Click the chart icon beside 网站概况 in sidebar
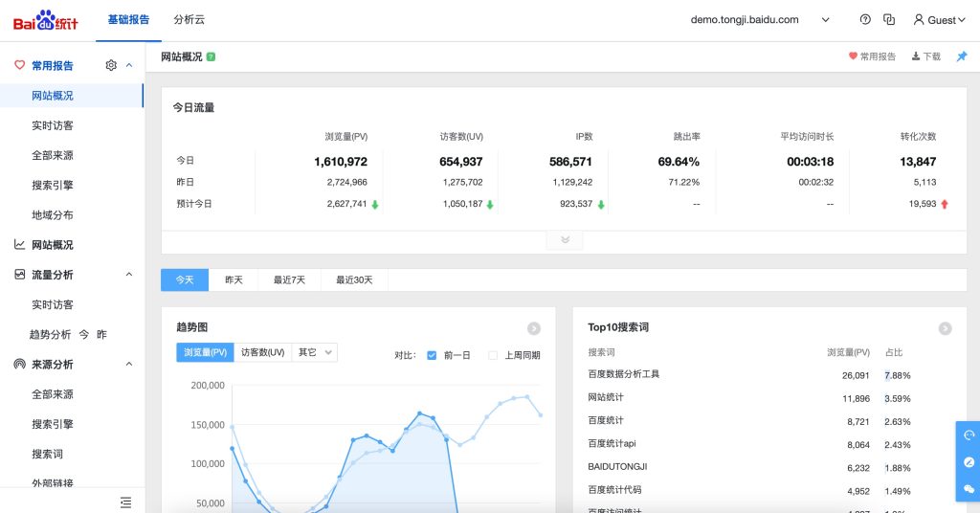The image size is (980, 513). click(x=19, y=244)
